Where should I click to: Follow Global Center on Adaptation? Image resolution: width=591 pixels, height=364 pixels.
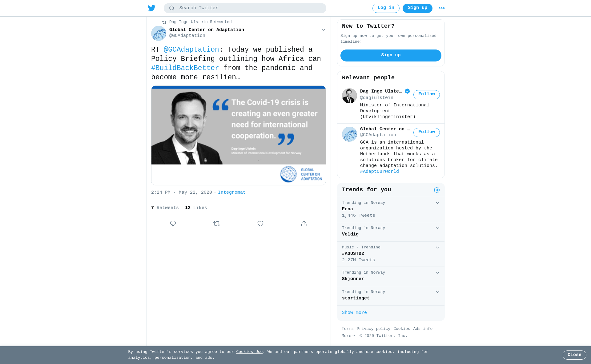point(427,133)
